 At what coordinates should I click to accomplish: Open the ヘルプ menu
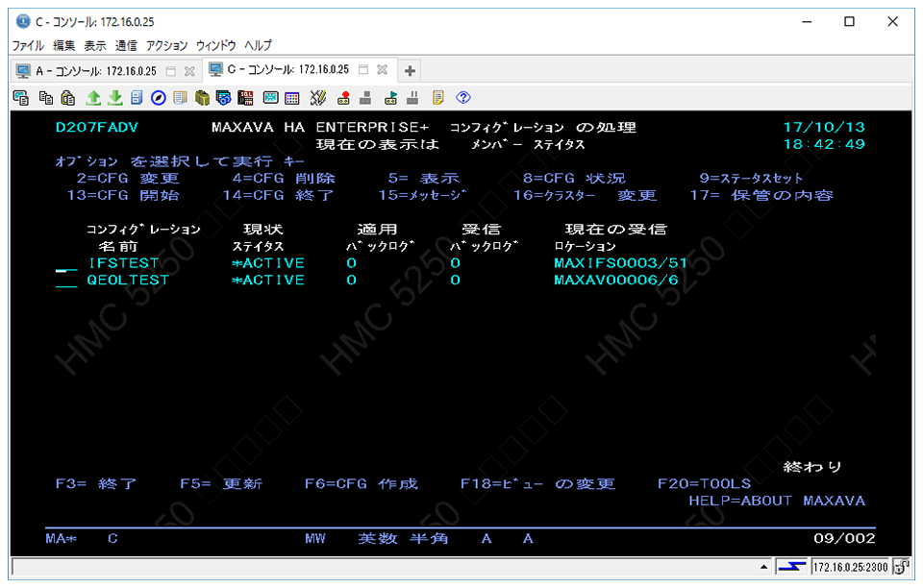[259, 45]
